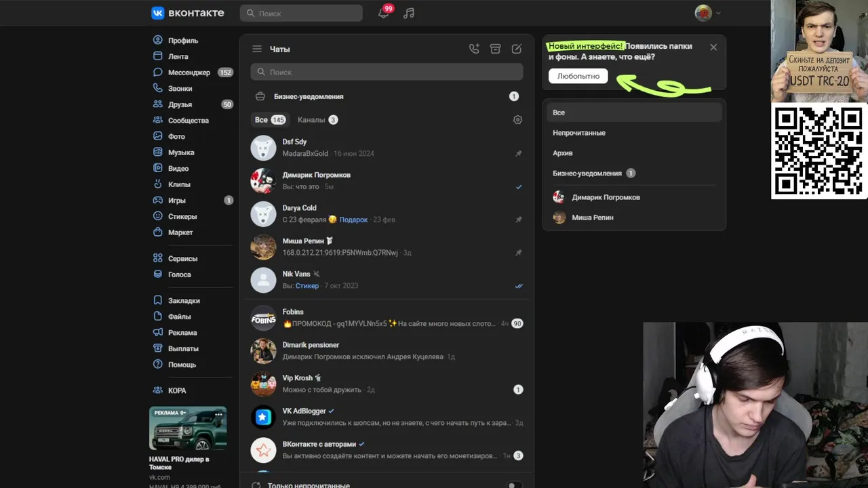Select Бизнес-уведомления in right panel

click(634, 174)
